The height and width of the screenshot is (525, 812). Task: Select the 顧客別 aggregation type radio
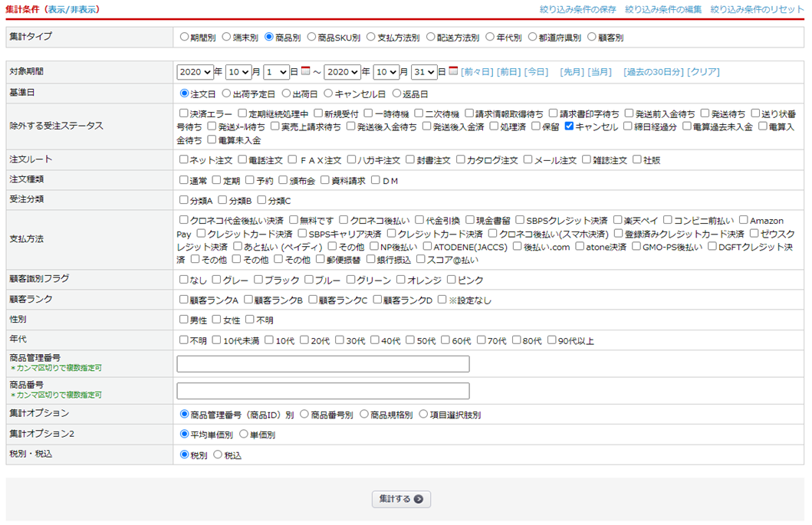click(591, 37)
